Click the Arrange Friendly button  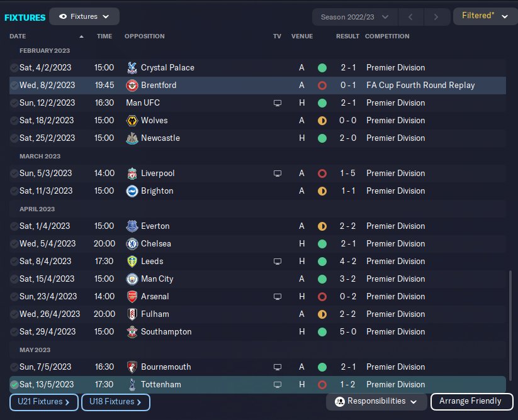[x=470, y=401]
